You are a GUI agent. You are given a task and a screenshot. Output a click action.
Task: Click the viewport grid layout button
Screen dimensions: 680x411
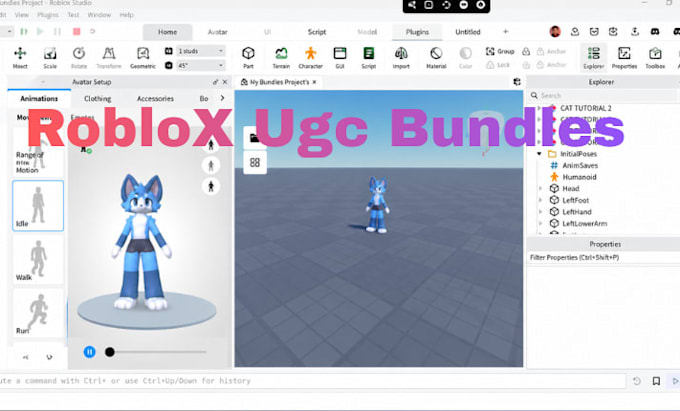[x=255, y=163]
